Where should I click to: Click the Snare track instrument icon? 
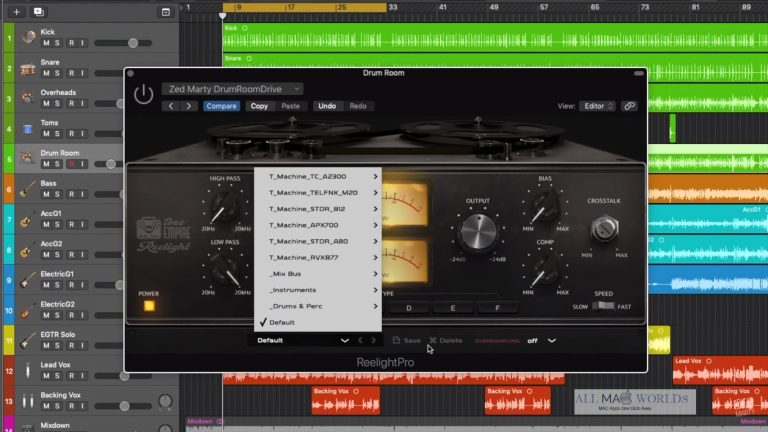[28, 68]
